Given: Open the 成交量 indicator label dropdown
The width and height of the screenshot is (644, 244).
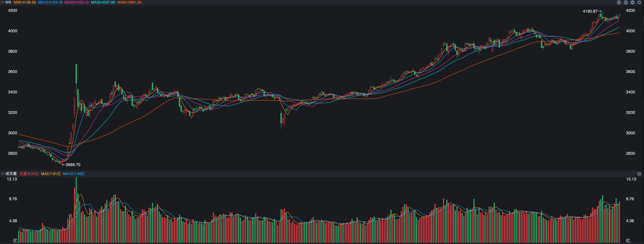Looking at the screenshot, I should 11,174.
